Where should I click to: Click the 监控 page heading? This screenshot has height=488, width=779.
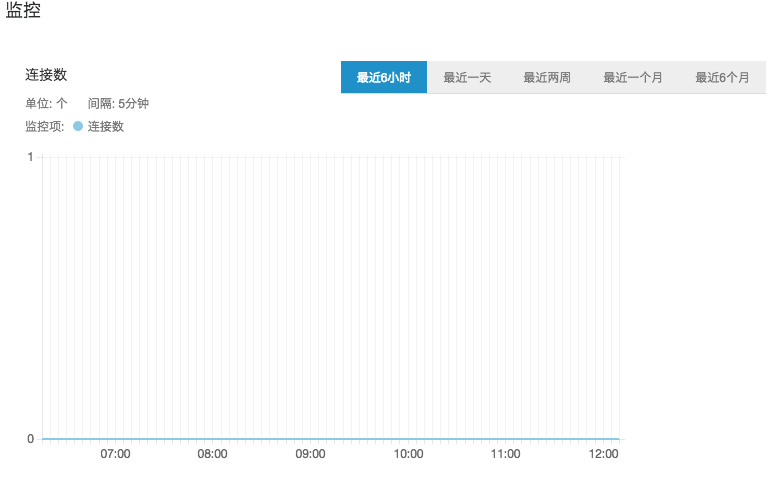click(x=24, y=12)
